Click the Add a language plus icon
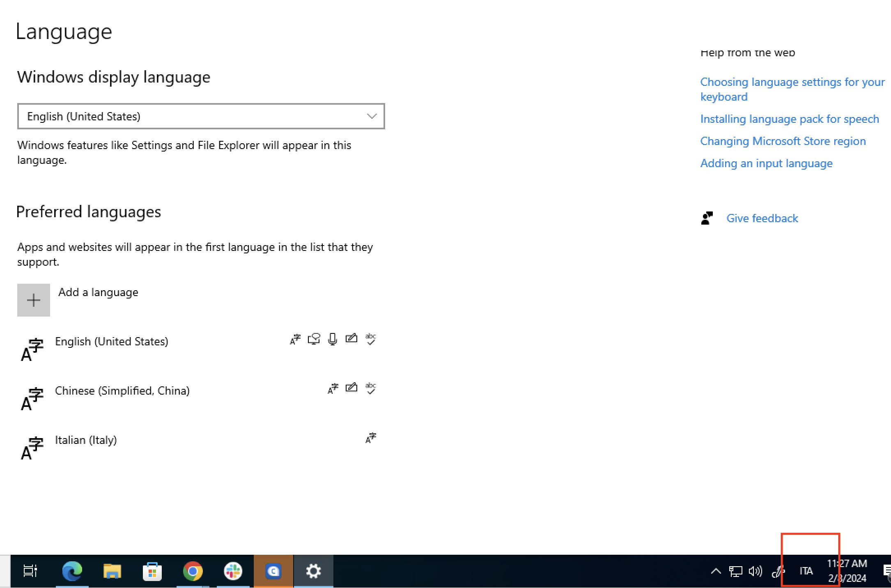Image resolution: width=891 pixels, height=588 pixels. (x=33, y=300)
